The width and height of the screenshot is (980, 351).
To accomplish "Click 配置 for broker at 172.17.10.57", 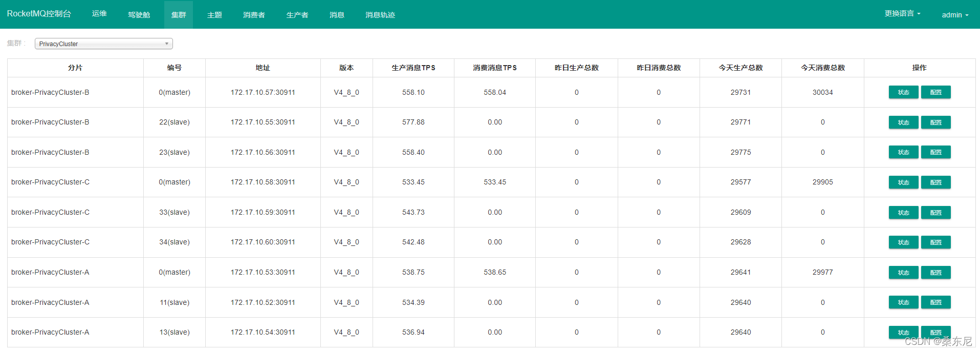I will click(935, 92).
